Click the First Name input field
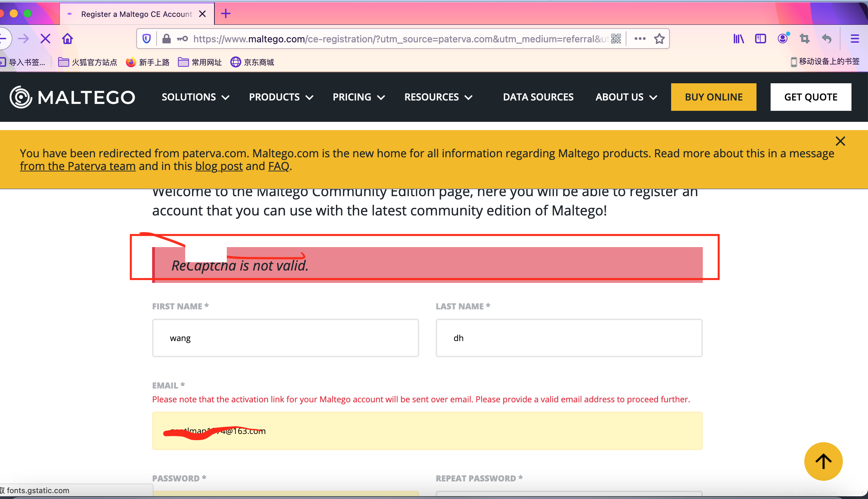The height and width of the screenshot is (499, 868). pos(285,338)
